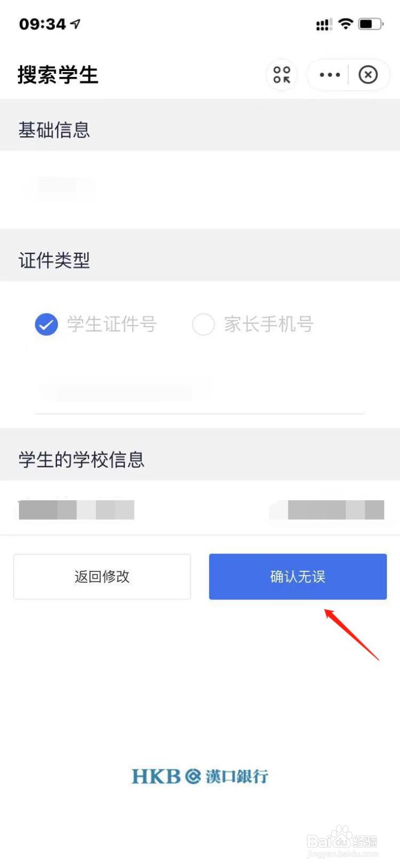
Task: Close the mini program with X icon
Action: pos(368,75)
